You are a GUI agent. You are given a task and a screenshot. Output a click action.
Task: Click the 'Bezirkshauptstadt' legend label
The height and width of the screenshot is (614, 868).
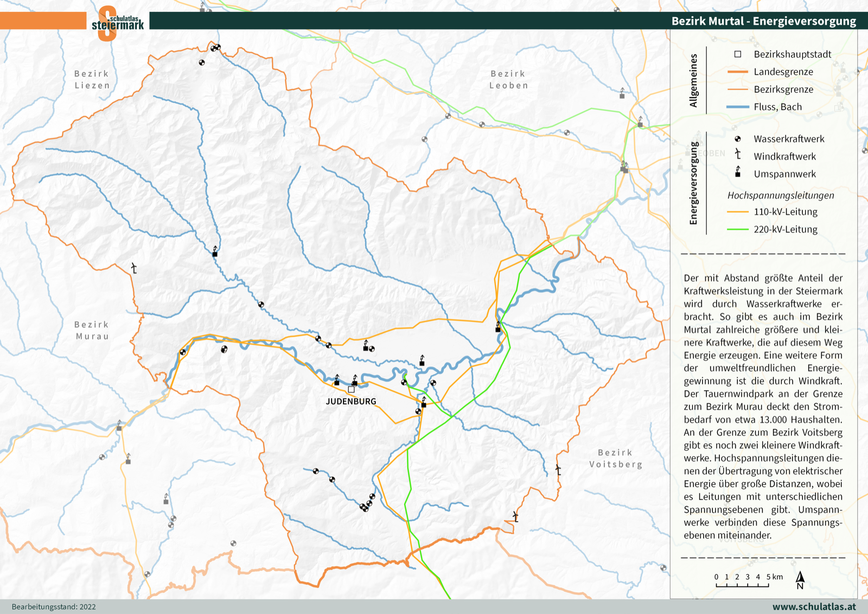[792, 54]
